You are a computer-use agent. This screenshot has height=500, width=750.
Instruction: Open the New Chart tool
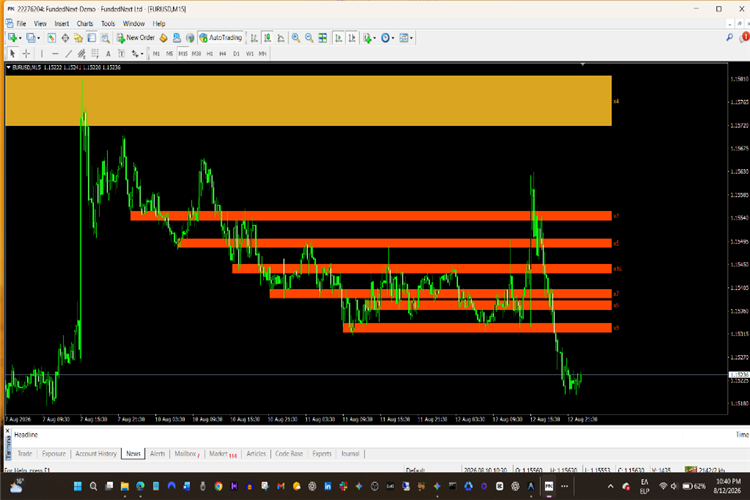[12, 38]
